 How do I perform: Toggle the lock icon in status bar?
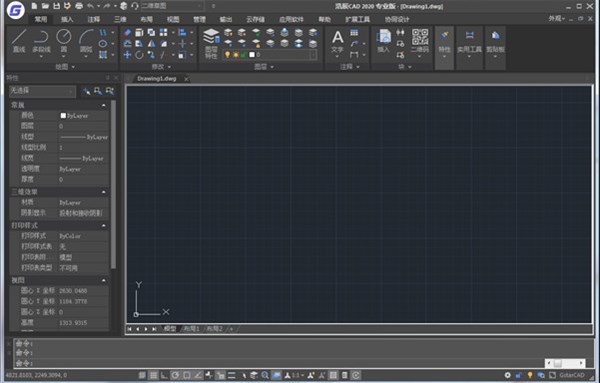518,375
